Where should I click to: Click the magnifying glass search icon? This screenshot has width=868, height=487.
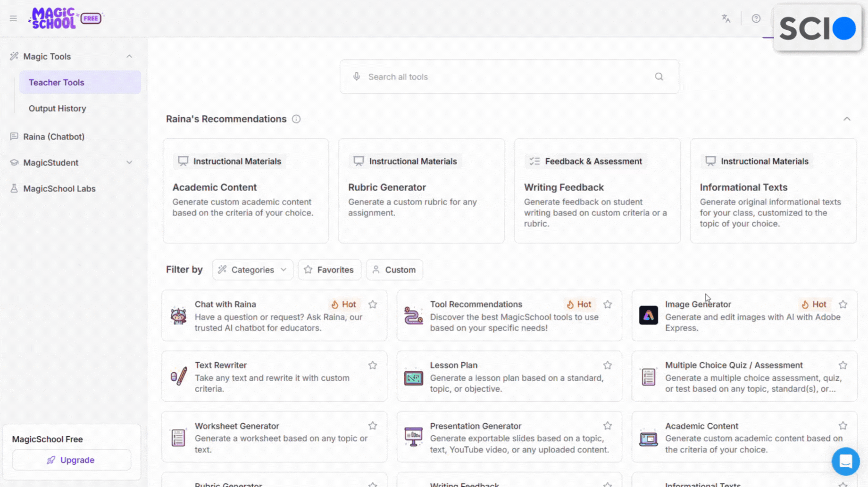click(x=659, y=76)
